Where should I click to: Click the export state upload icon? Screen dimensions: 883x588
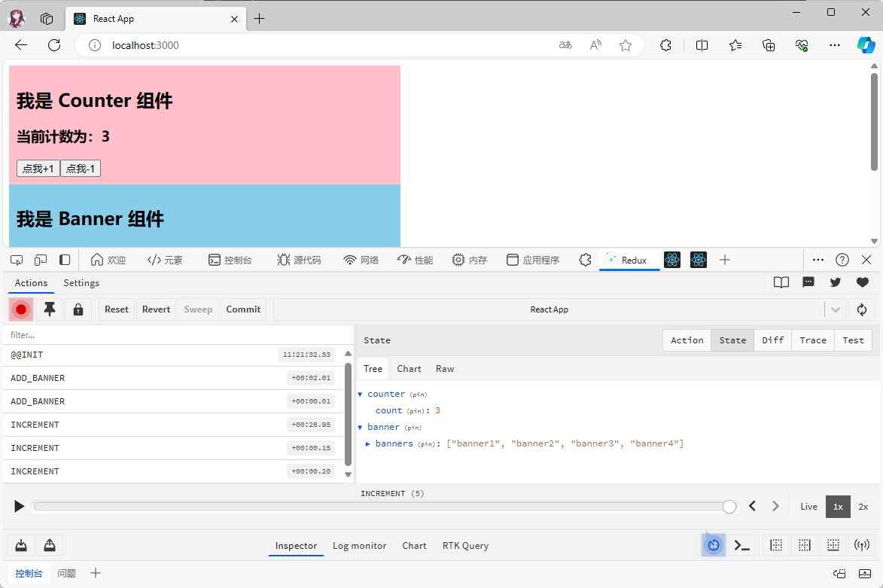50,545
